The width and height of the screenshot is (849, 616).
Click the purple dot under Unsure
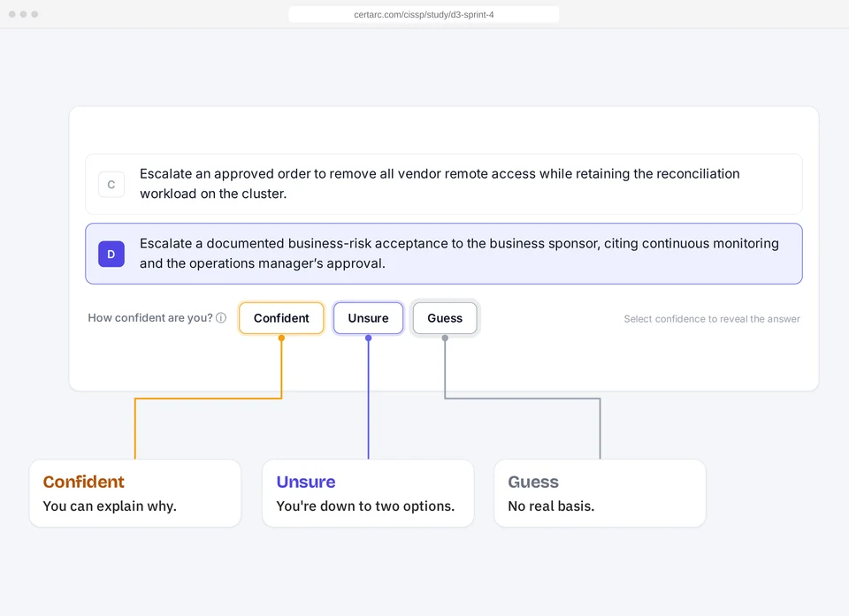(x=368, y=338)
